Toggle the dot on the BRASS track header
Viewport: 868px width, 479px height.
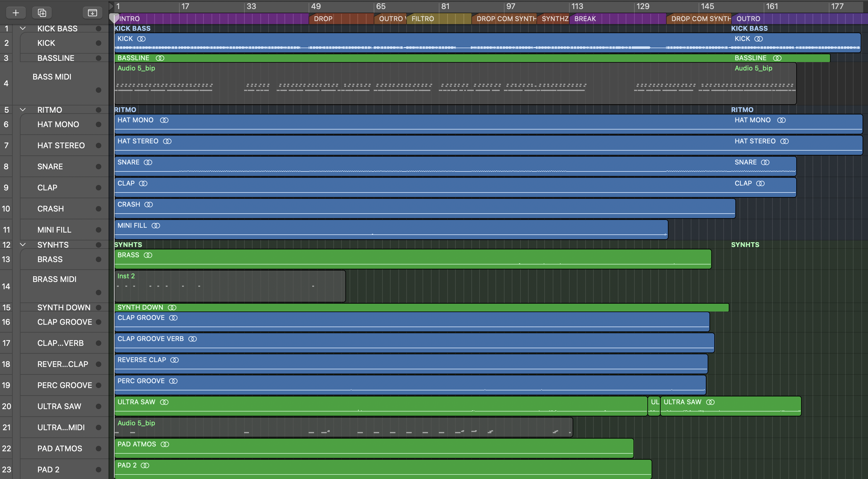coord(98,259)
